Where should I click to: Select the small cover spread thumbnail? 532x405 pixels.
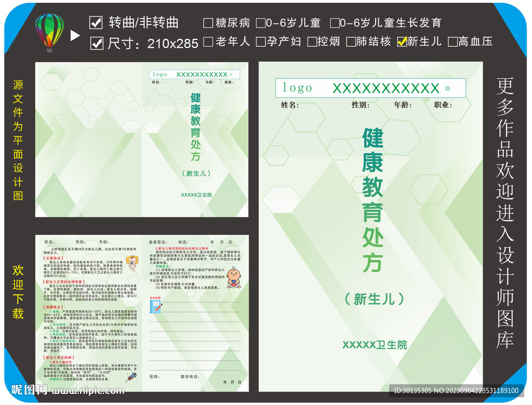click(142, 139)
